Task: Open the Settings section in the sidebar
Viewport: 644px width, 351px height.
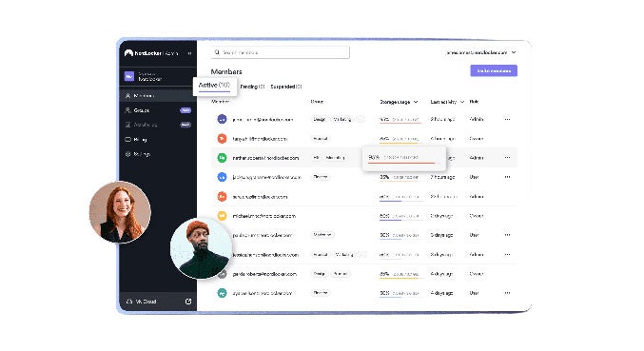Action: 158,154
